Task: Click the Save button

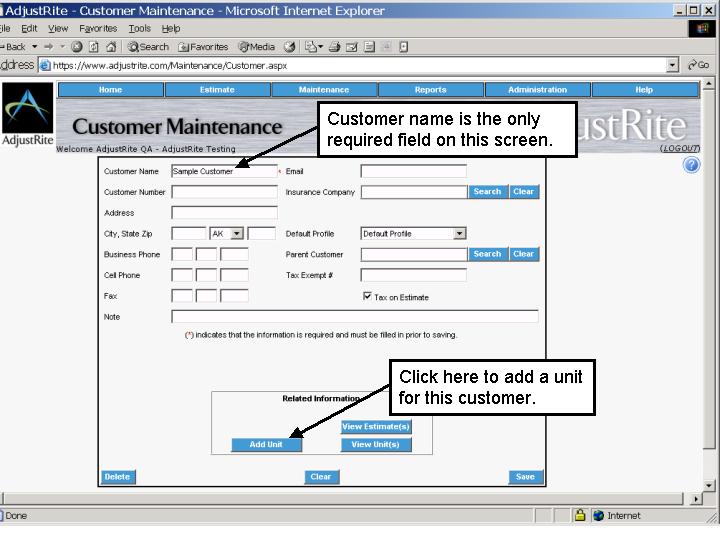Action: [x=525, y=477]
